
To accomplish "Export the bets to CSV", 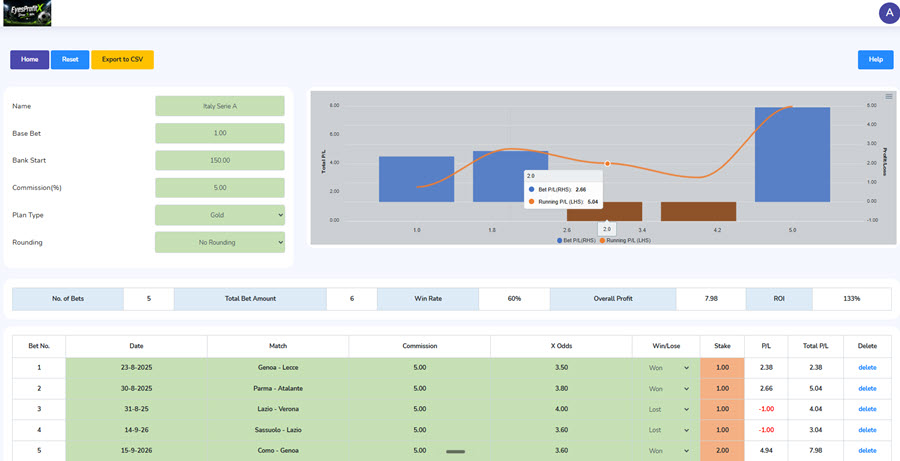I will [122, 60].
